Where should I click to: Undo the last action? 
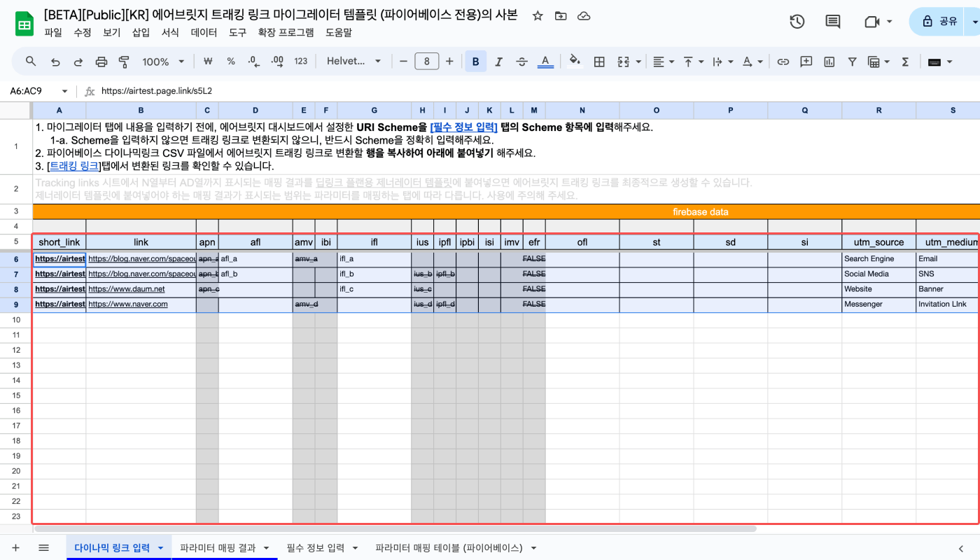pyautogui.click(x=55, y=62)
